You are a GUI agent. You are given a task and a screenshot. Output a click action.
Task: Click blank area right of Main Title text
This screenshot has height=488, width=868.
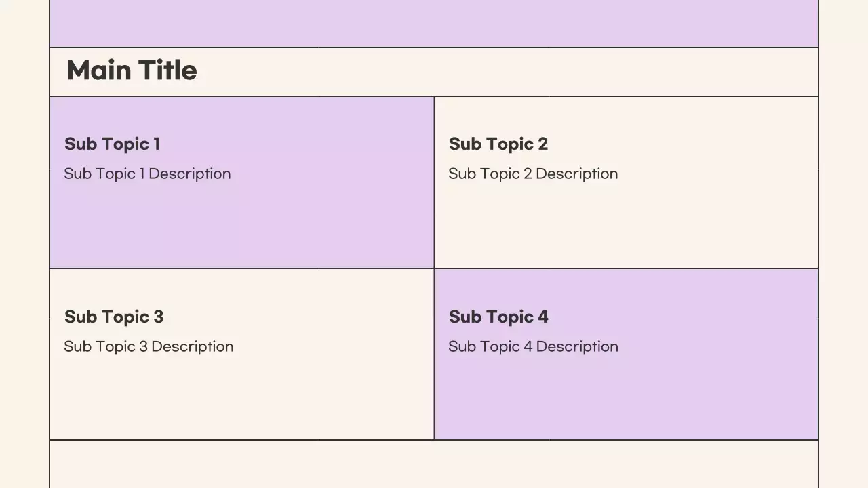tap(509, 72)
